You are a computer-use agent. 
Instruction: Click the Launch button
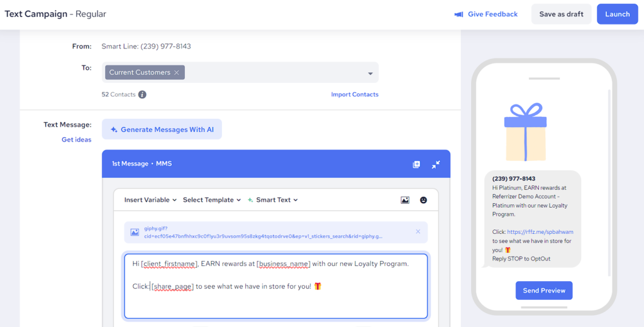click(617, 14)
